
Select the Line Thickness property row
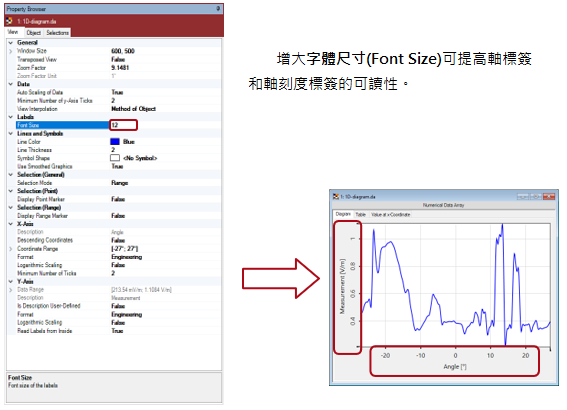pyautogui.click(x=114, y=150)
